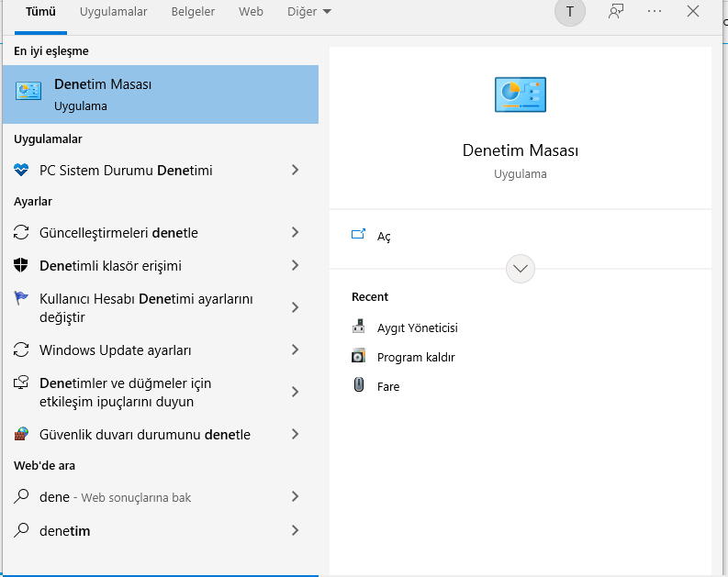This screenshot has width=728, height=577.
Task: Click Aç to open Denetim Masası
Action: (x=384, y=237)
